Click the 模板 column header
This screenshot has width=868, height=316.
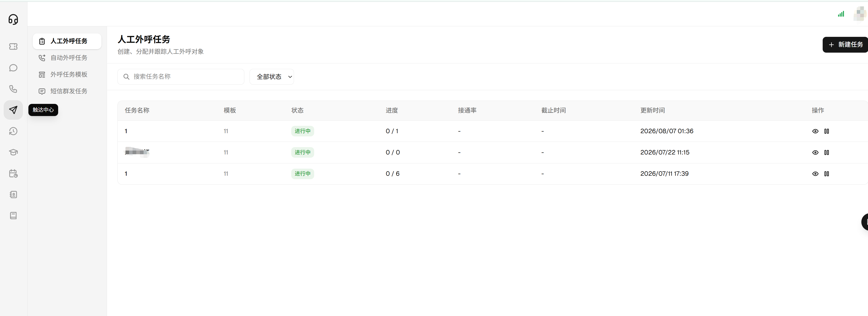pyautogui.click(x=230, y=111)
